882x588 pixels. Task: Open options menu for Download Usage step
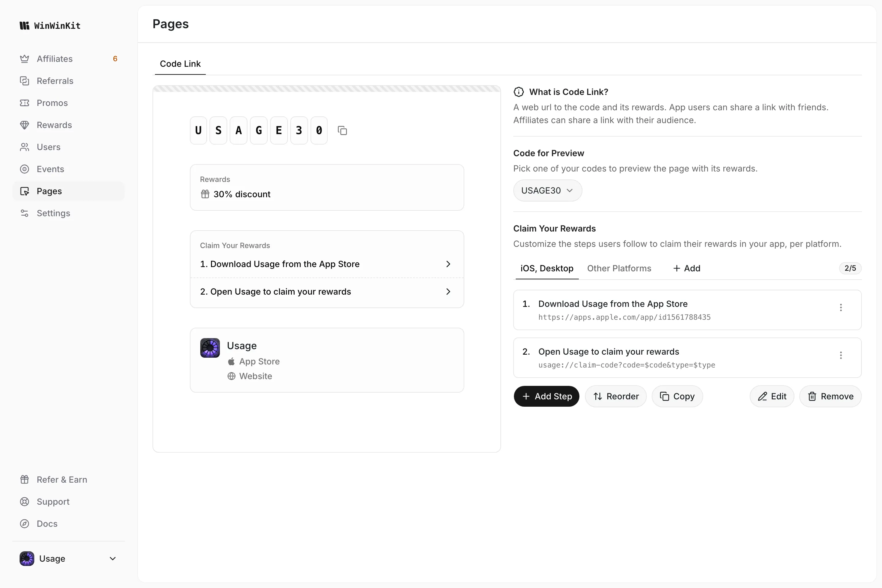pyautogui.click(x=841, y=307)
